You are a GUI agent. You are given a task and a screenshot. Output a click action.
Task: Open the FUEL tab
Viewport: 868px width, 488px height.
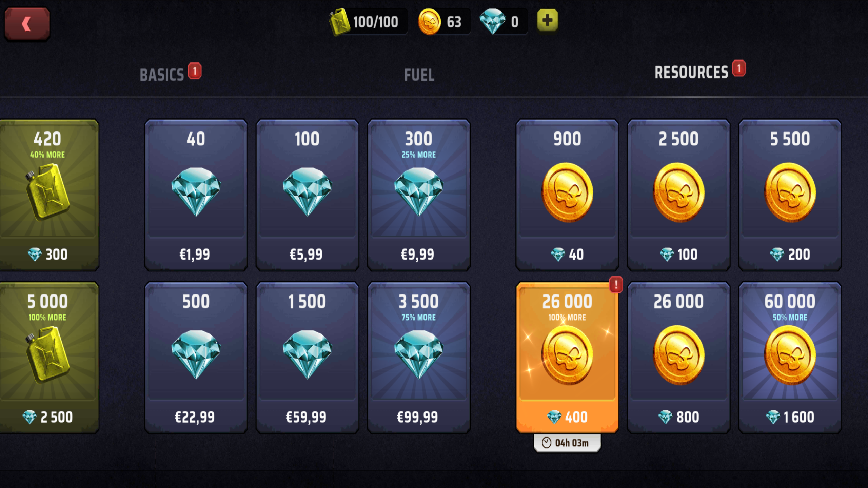[x=419, y=75]
